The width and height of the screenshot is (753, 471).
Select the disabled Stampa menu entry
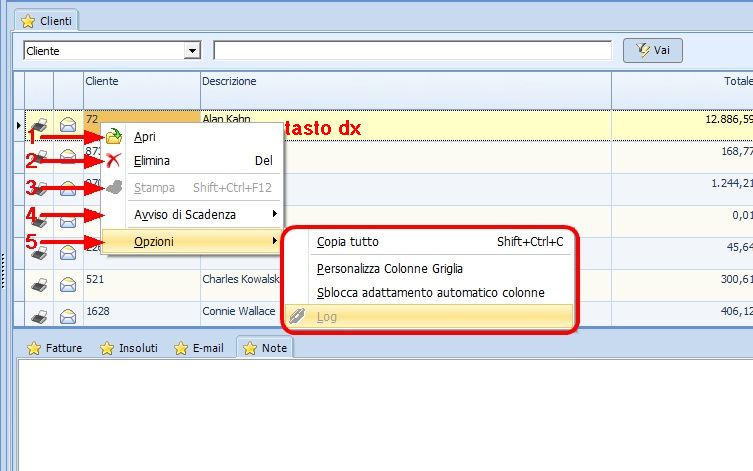click(x=192, y=188)
